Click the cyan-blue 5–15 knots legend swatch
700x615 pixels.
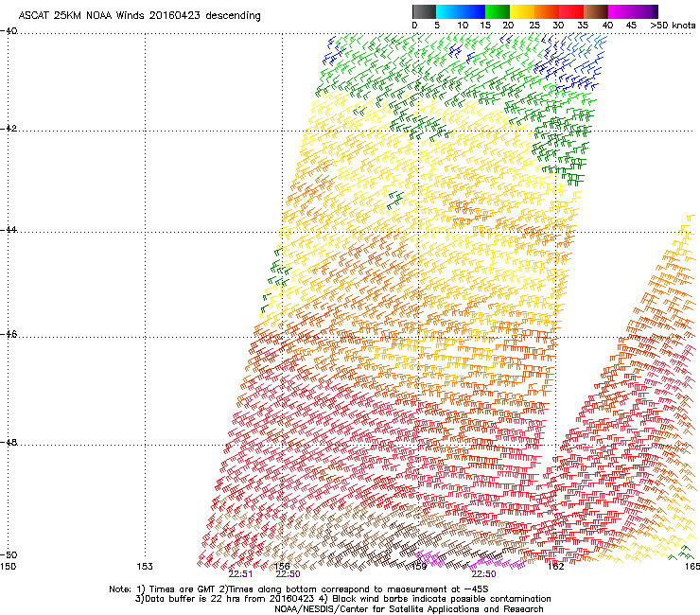coord(461,11)
